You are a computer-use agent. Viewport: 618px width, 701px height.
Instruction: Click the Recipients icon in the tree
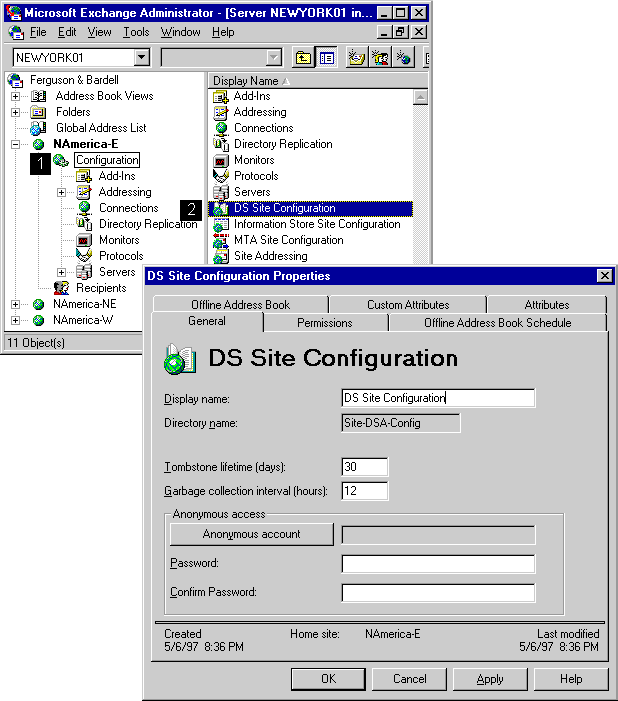(61, 288)
